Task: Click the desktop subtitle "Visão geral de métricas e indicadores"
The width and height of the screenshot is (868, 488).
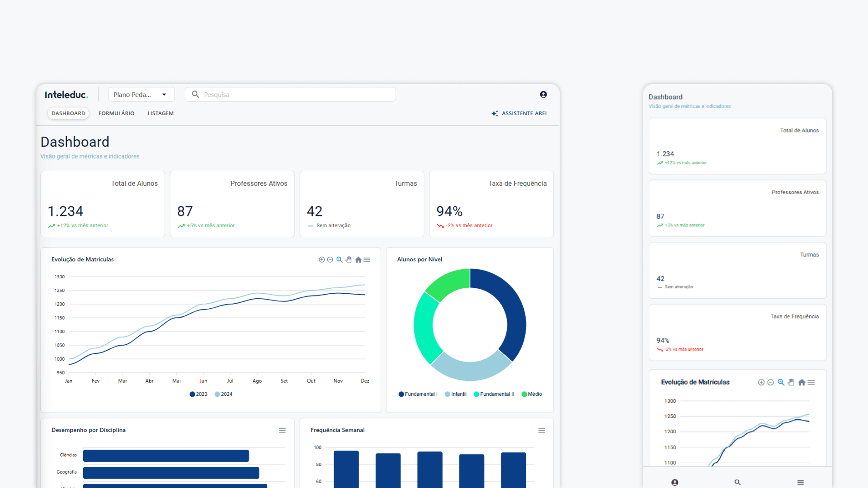Action: coord(90,156)
